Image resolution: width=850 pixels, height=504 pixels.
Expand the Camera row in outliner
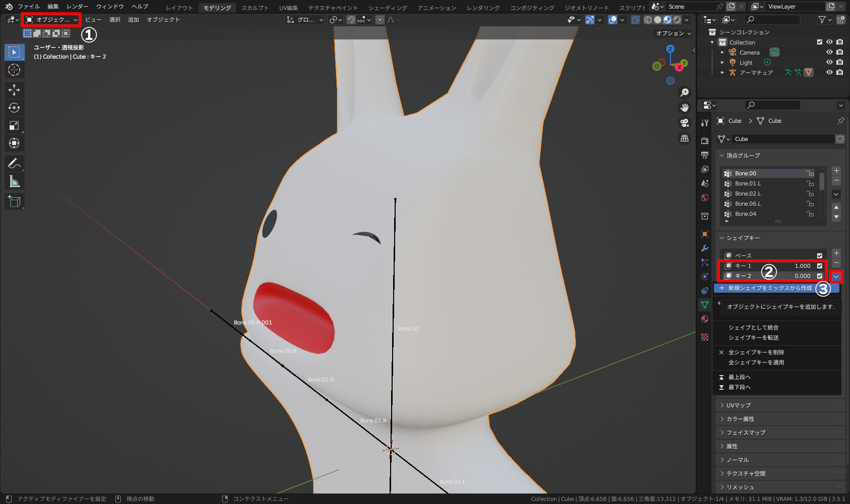click(722, 52)
